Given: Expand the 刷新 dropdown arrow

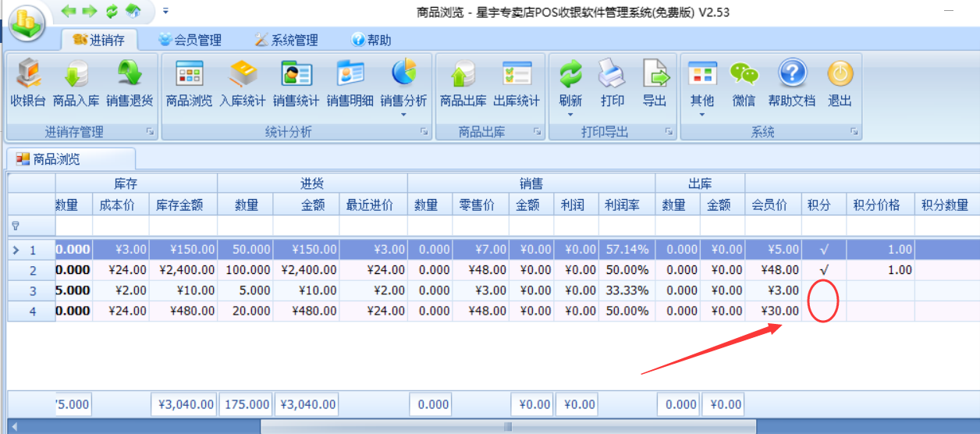Looking at the screenshot, I should click(570, 115).
